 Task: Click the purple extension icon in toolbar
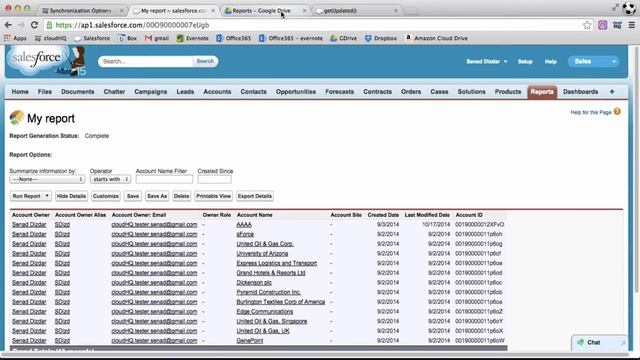602,25
